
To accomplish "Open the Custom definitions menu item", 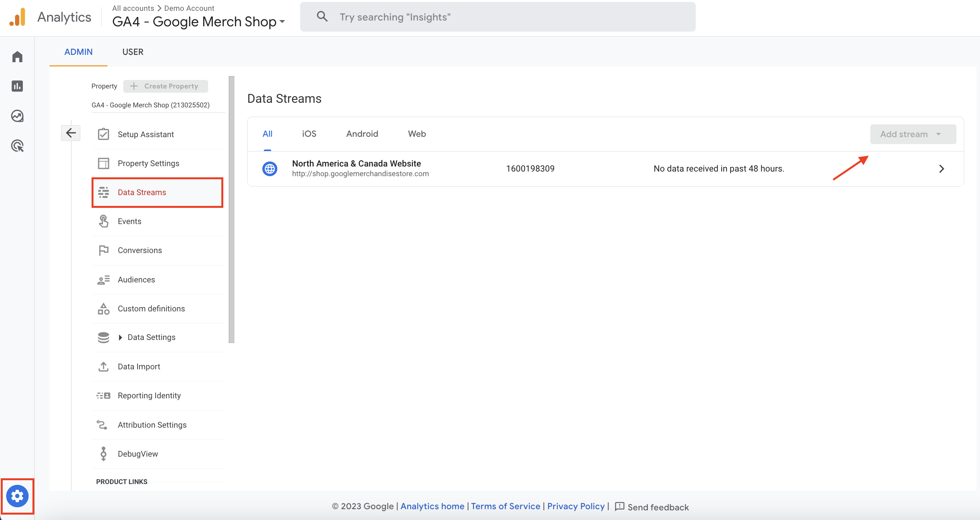I will click(x=158, y=309).
